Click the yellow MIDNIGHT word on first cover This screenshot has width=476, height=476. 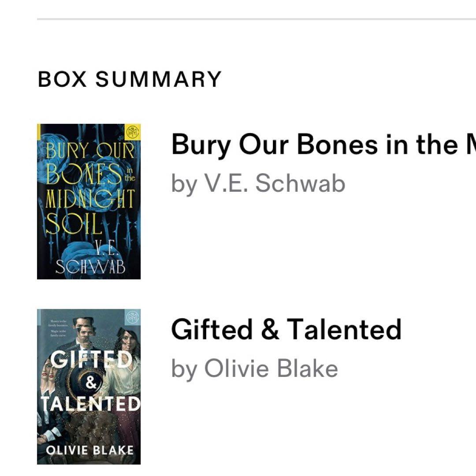point(90,199)
